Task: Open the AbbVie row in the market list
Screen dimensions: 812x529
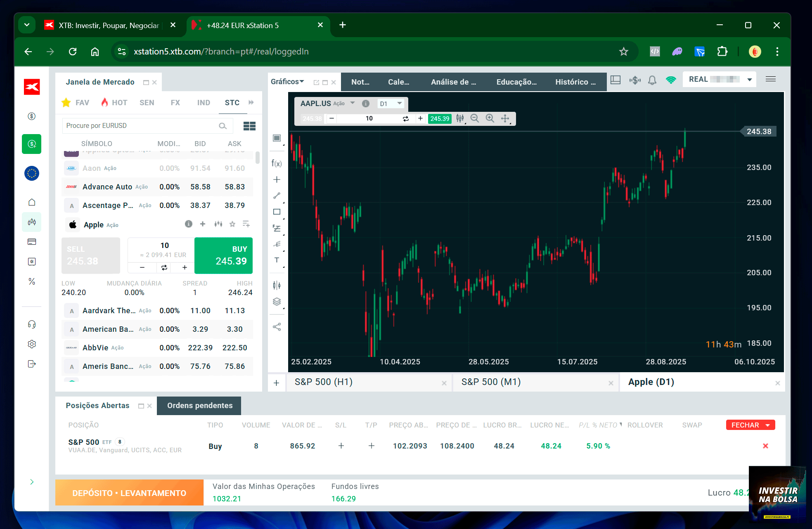Action: pos(157,348)
